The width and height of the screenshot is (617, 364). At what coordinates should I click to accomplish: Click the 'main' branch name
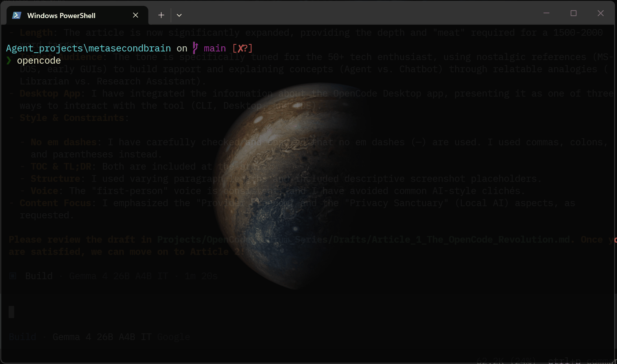(215, 48)
